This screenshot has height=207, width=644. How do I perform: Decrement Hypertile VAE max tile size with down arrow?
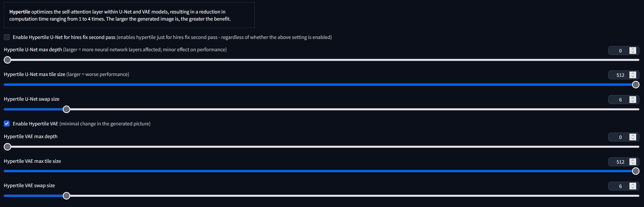[x=633, y=164]
